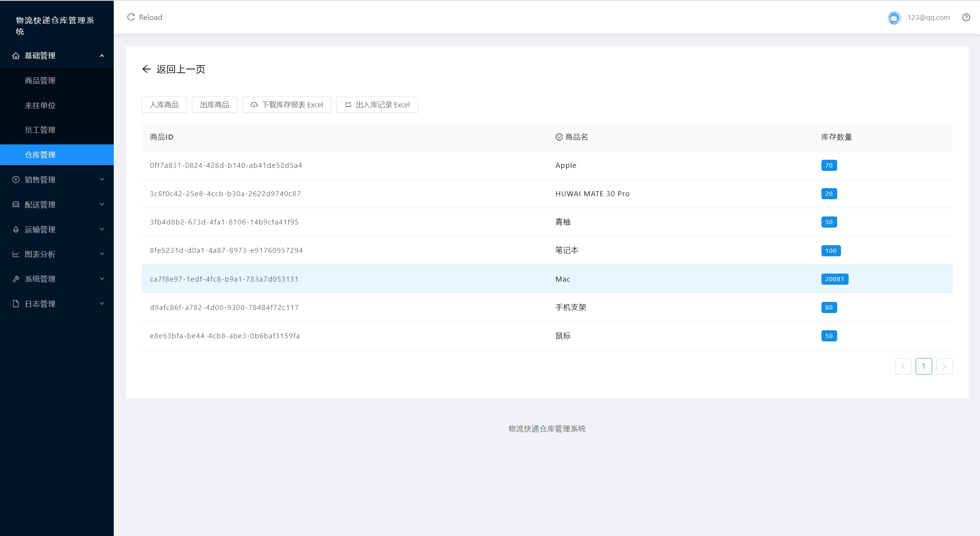The image size is (980, 536).
Task: Click the cloud download icon
Action: [x=254, y=105]
